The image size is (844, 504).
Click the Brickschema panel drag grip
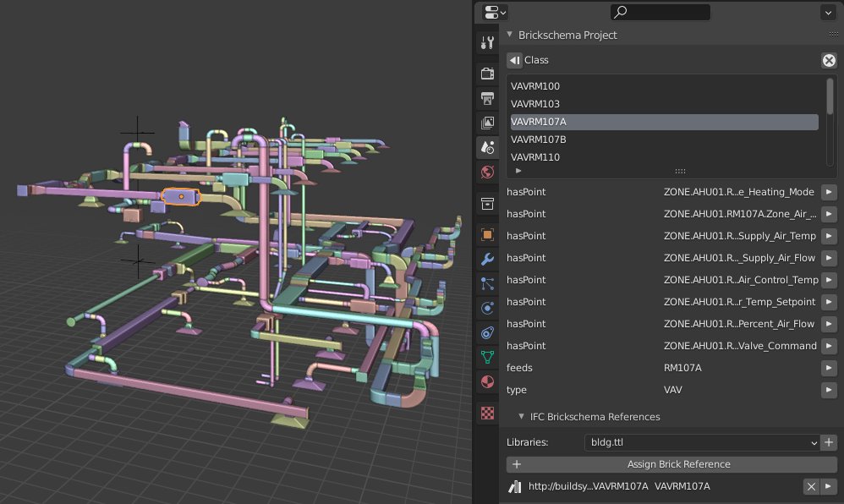pyautogui.click(x=833, y=35)
